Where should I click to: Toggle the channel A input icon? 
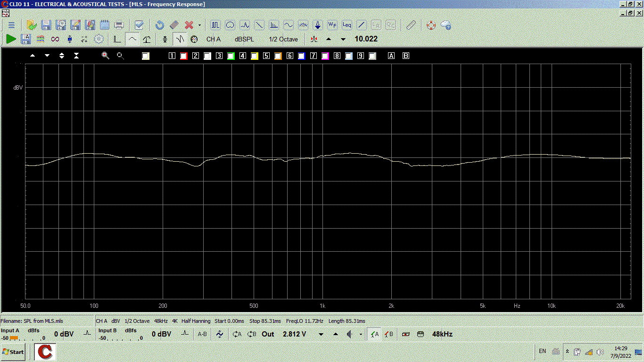pos(374,334)
